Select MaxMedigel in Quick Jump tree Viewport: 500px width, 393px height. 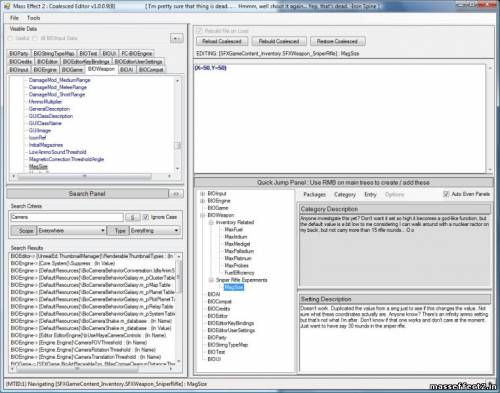coord(237,244)
